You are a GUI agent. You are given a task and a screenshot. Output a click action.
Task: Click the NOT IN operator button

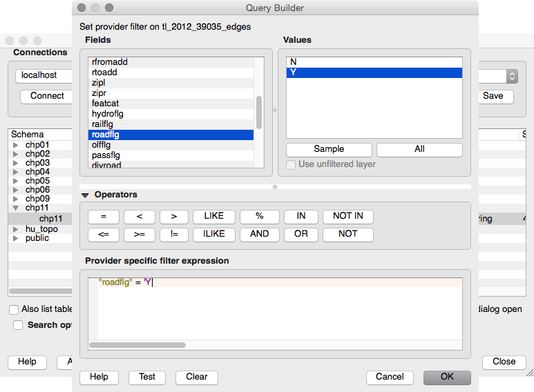347,216
